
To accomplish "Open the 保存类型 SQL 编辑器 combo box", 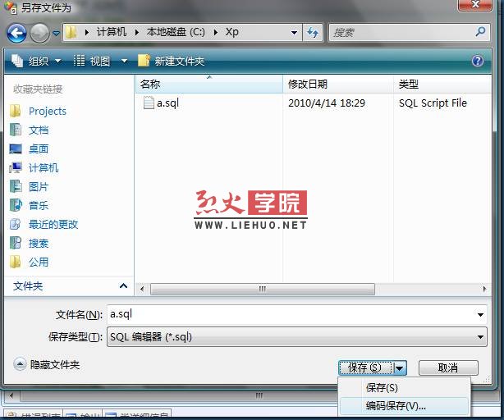I will [297, 337].
